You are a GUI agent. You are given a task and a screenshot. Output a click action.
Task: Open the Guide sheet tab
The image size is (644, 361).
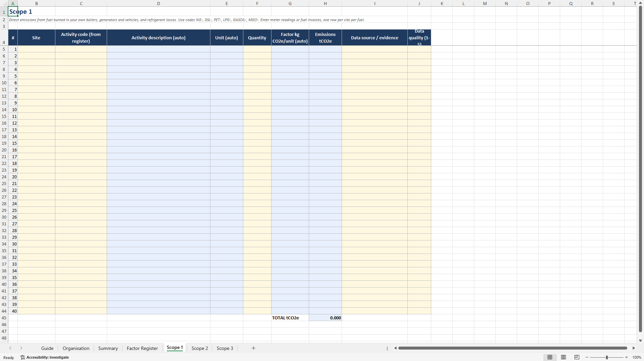point(47,348)
